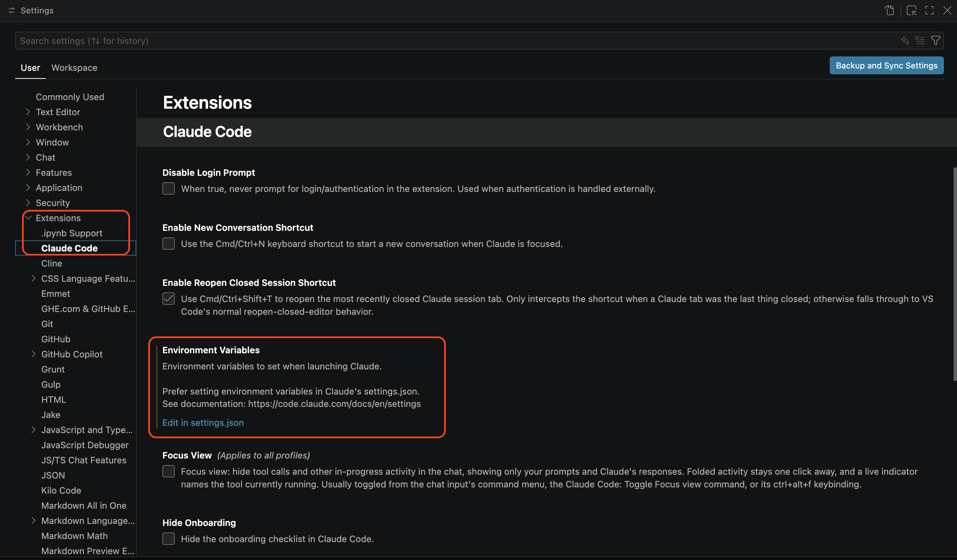
Task: Switch to the Workspace tab
Action: pos(74,67)
